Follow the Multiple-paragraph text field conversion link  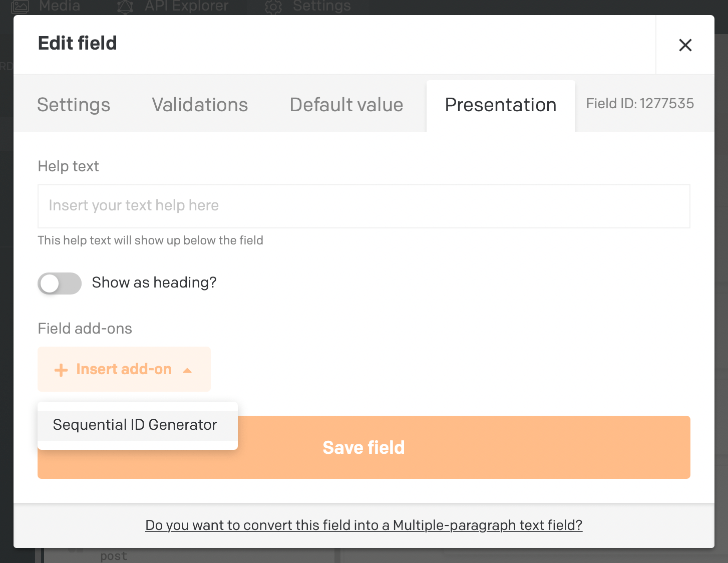[x=363, y=525]
